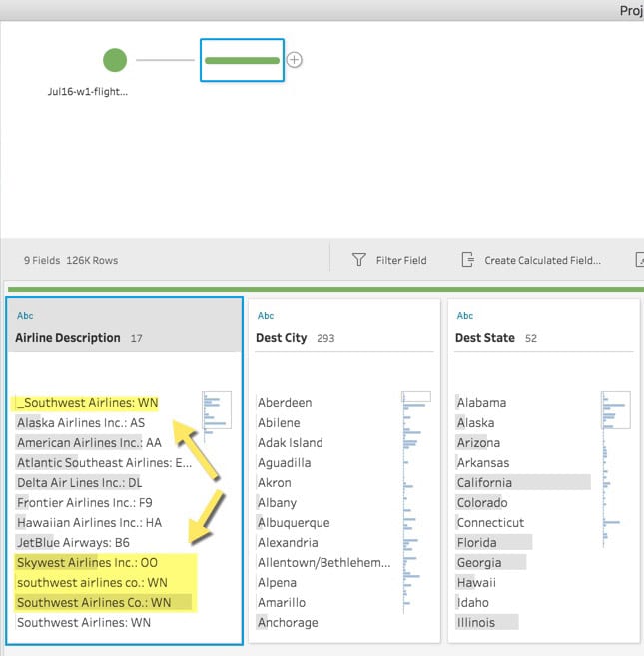Select Idaho in Dest State
This screenshot has height=656, width=644.
[x=473, y=602]
